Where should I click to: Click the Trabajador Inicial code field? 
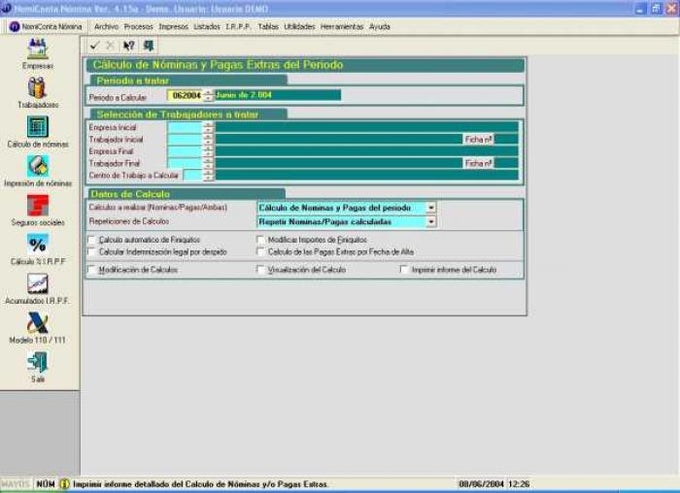185,140
